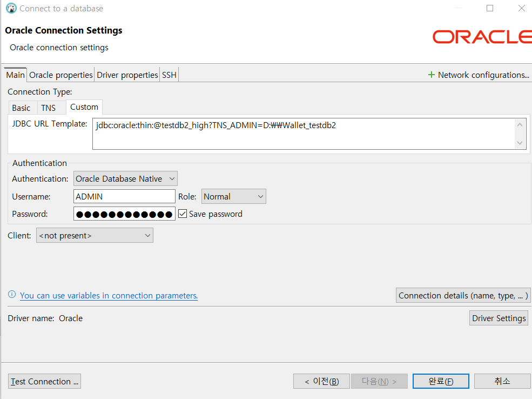Click the Username field containing ADMIN

(125, 196)
